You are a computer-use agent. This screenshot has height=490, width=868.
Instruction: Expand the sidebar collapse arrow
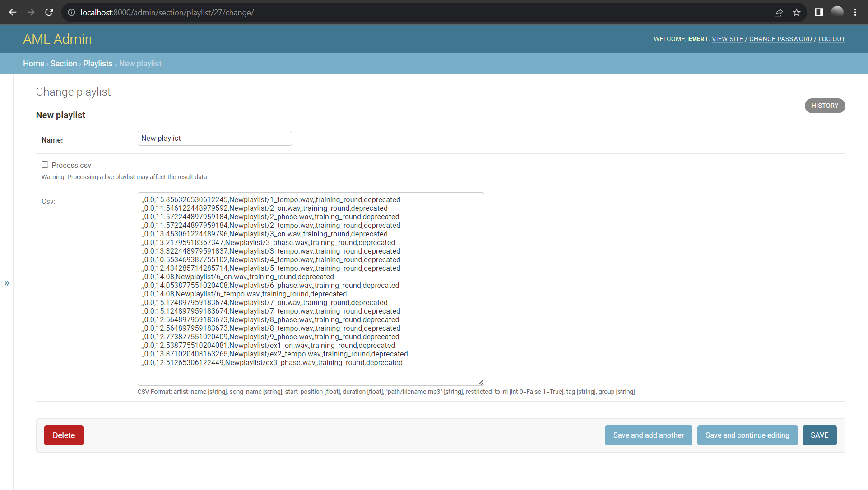tap(7, 283)
